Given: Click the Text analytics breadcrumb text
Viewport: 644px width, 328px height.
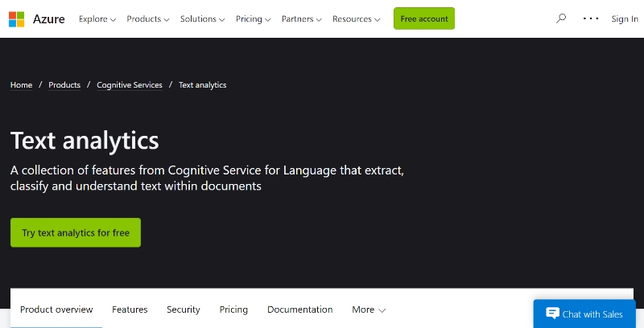Looking at the screenshot, I should pyautogui.click(x=203, y=85).
